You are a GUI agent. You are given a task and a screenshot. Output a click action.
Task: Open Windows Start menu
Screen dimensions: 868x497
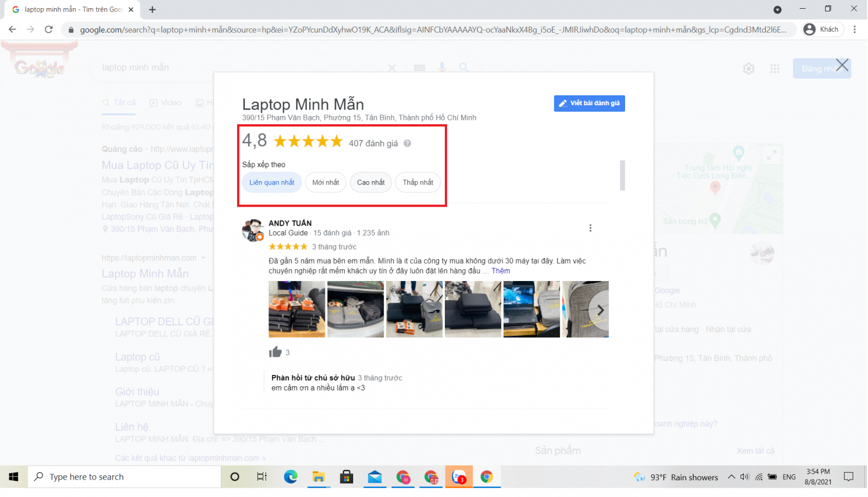point(14,477)
